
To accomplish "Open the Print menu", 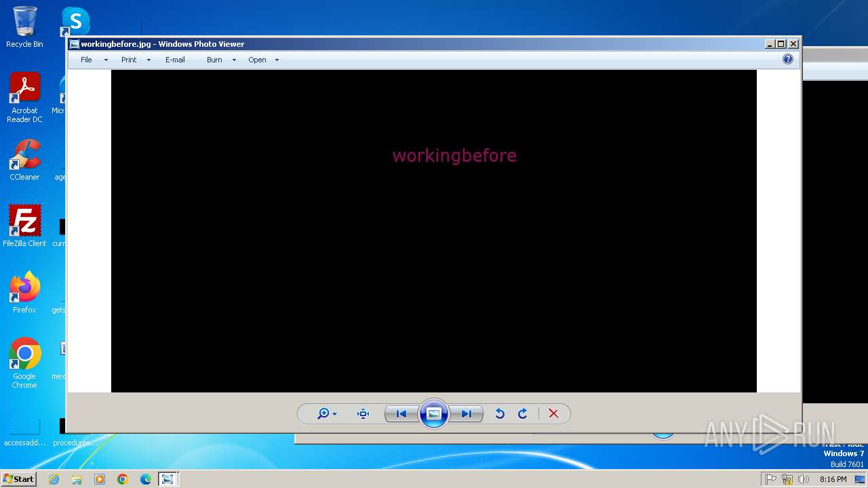I will pyautogui.click(x=129, y=60).
